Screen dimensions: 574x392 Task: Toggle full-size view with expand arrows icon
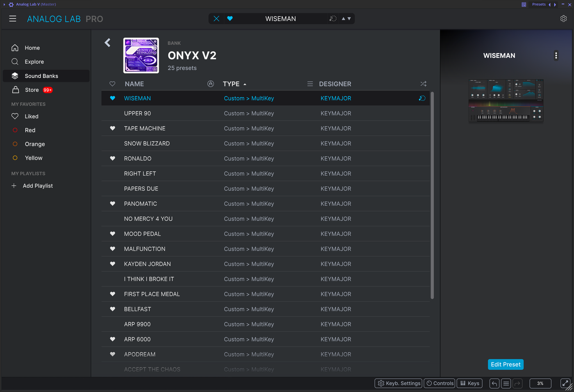(565, 383)
